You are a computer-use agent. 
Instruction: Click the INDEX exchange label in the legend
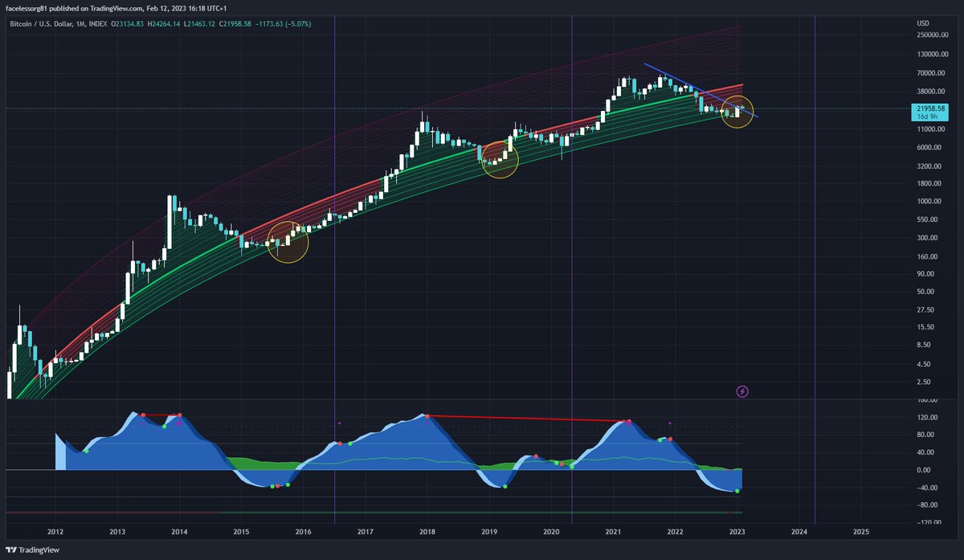pyautogui.click(x=97, y=24)
